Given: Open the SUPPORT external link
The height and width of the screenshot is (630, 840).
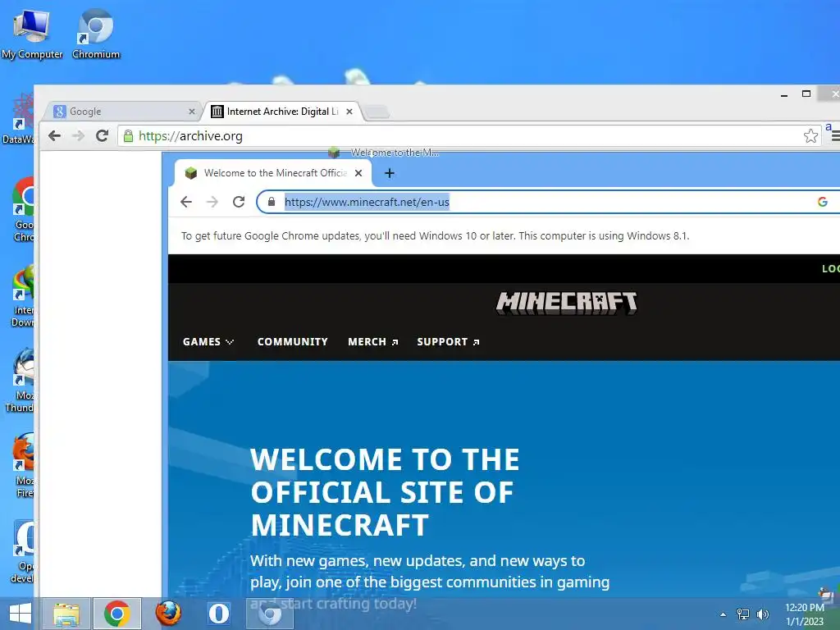Looking at the screenshot, I should (448, 342).
